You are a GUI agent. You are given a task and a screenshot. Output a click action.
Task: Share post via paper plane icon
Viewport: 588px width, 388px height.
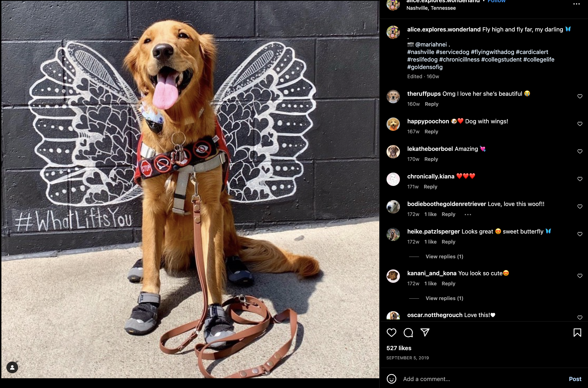coord(425,332)
